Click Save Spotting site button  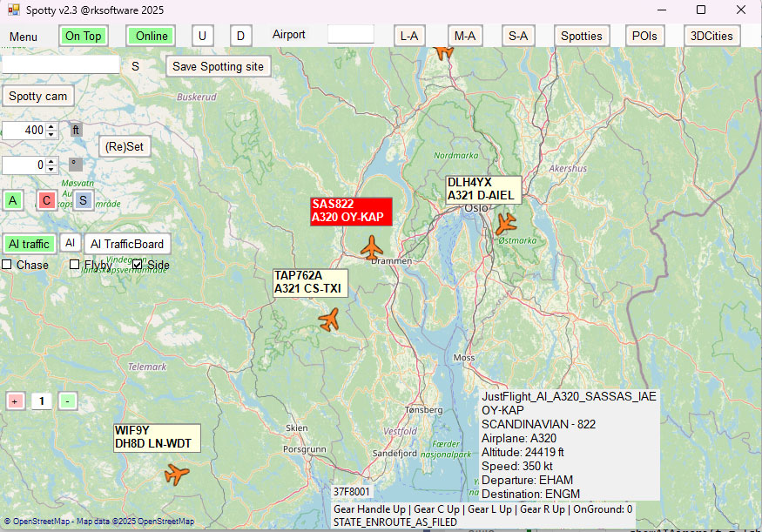coord(219,66)
